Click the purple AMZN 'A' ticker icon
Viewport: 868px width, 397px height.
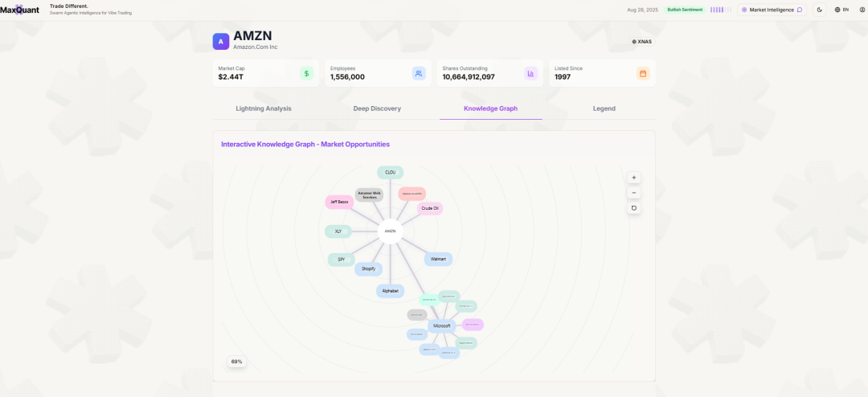point(221,42)
